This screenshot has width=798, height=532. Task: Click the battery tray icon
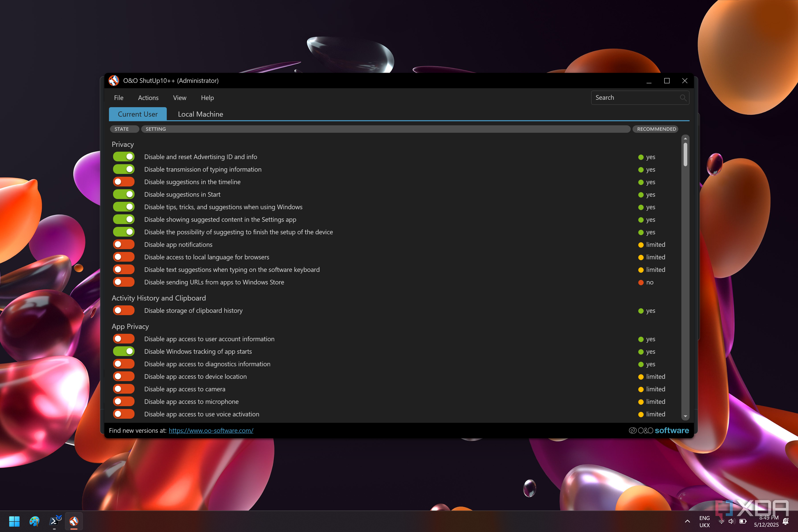click(743, 521)
